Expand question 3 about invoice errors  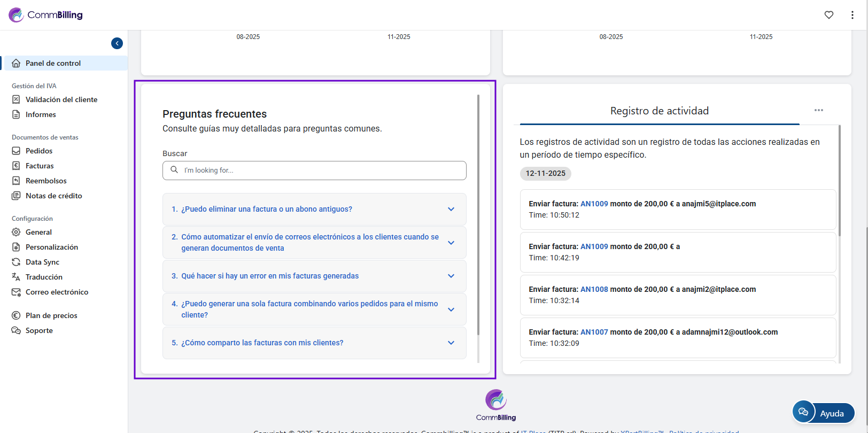pos(314,276)
